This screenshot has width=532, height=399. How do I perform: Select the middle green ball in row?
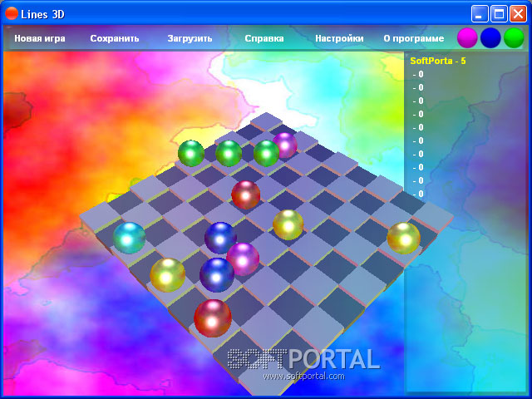(x=229, y=153)
